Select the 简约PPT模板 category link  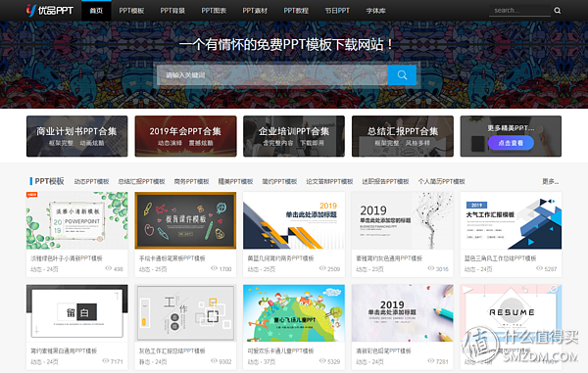click(279, 182)
